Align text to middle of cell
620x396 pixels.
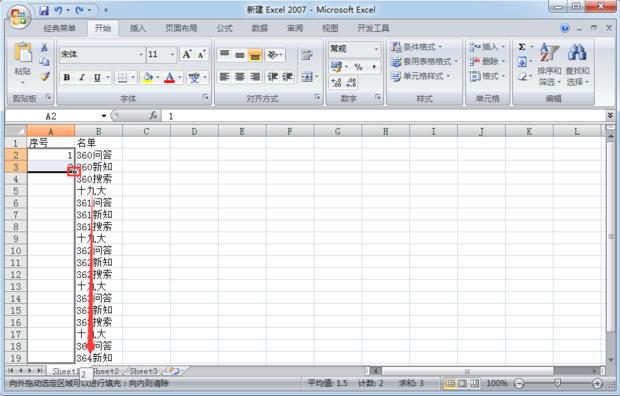(240, 55)
